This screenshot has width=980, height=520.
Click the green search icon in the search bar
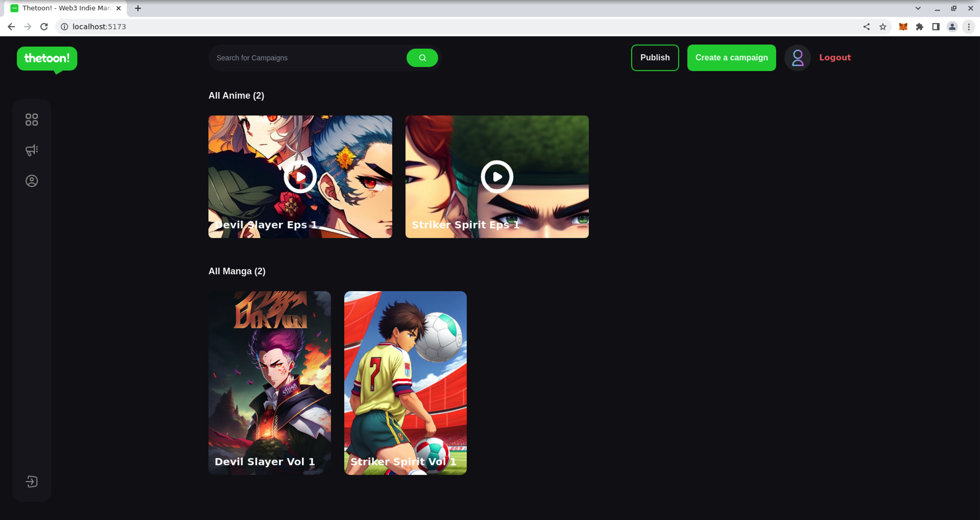pyautogui.click(x=422, y=57)
